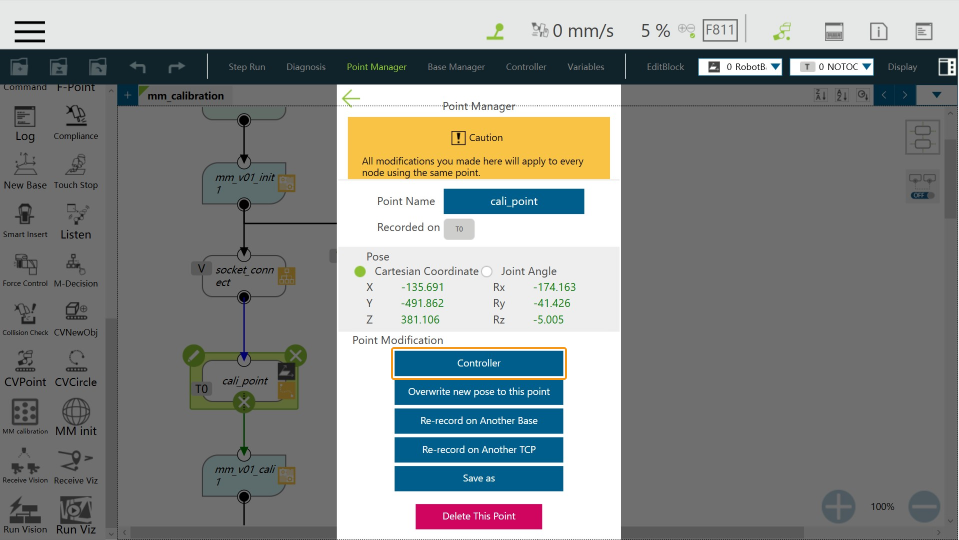Select the CVPoint node tool
Screen dimensions: 959x540
(25, 369)
